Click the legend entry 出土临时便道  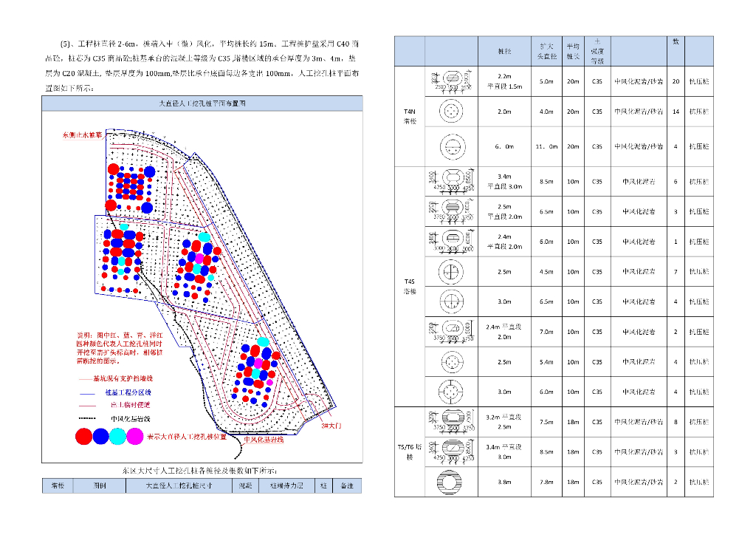[130, 405]
